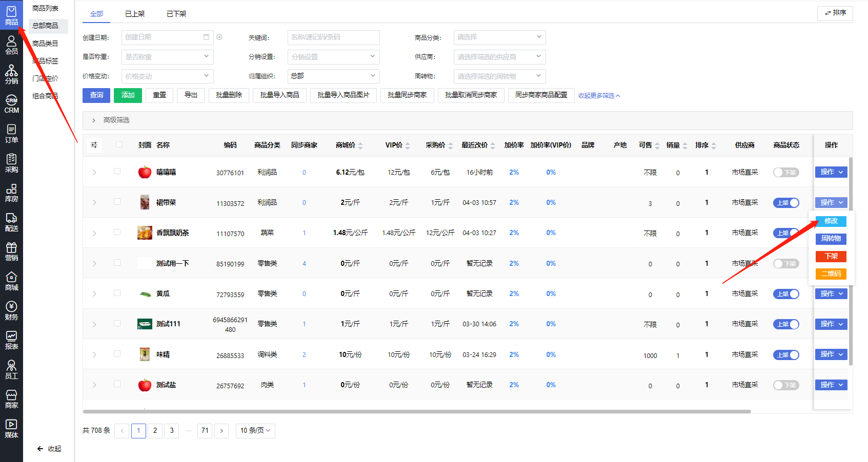868x462 pixels.
Task: Click the table column settings icon
Action: pos(94,145)
